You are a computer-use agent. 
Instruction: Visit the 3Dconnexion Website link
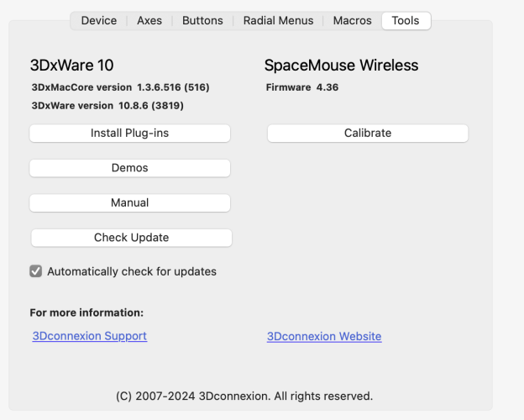click(x=323, y=336)
